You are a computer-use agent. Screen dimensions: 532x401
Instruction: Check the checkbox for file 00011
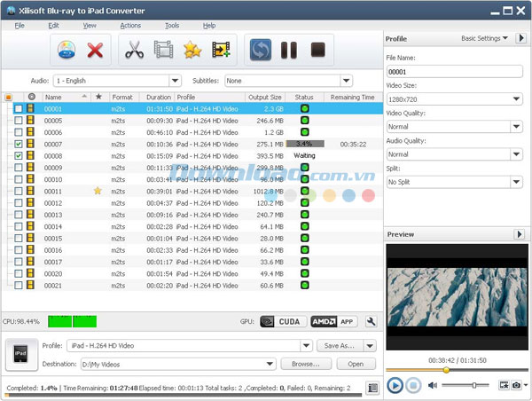[19, 191]
